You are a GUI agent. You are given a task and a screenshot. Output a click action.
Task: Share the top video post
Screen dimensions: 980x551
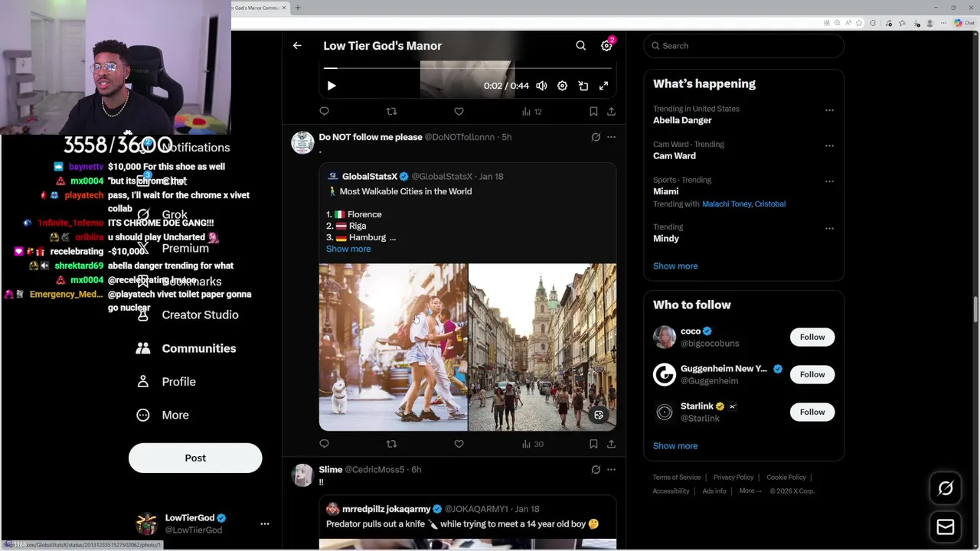(x=611, y=112)
